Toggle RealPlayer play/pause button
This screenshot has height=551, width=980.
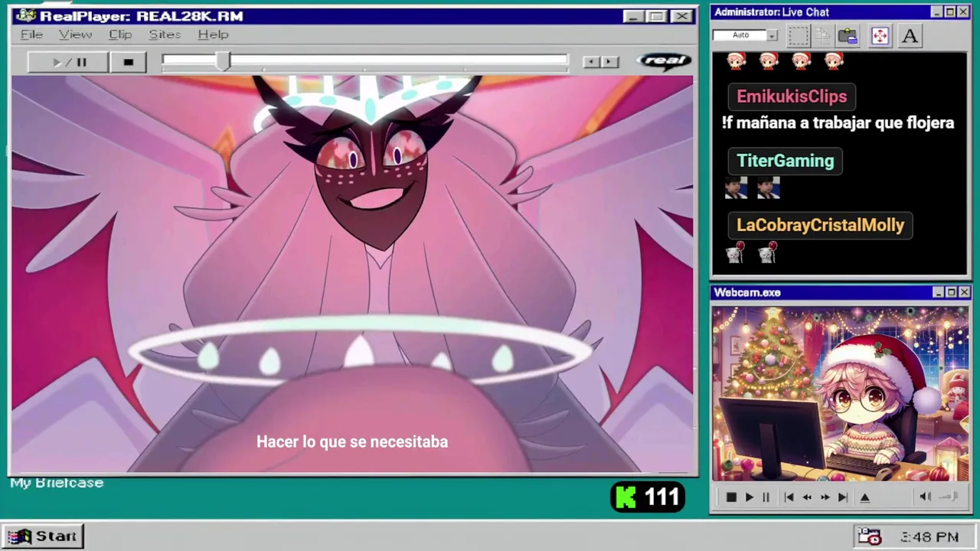68,62
